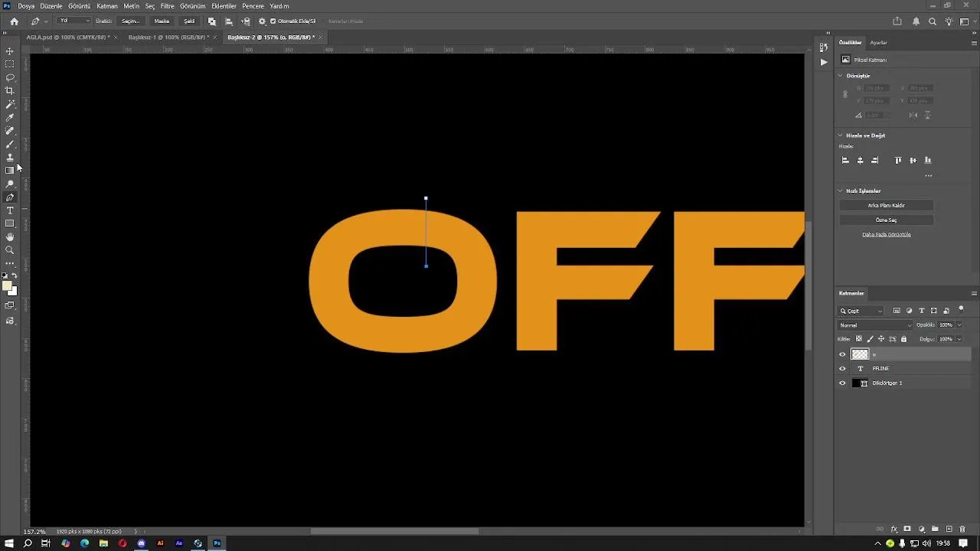Image resolution: width=980 pixels, height=551 pixels.
Task: Select the Eyedropper tool
Action: coord(10,117)
